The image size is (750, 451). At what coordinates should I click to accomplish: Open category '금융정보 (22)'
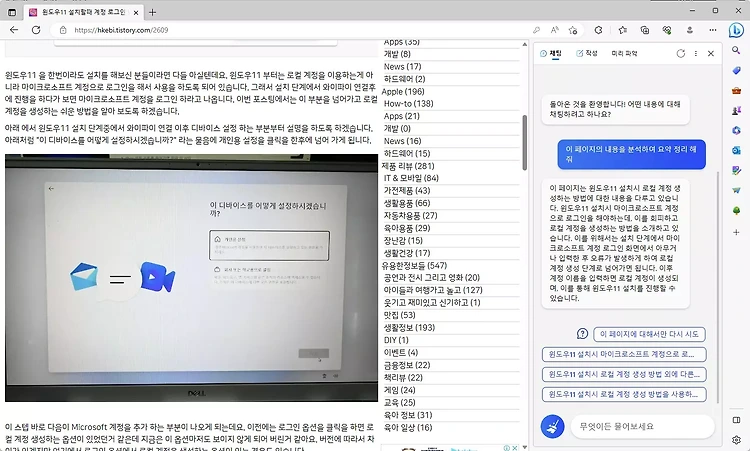(407, 365)
